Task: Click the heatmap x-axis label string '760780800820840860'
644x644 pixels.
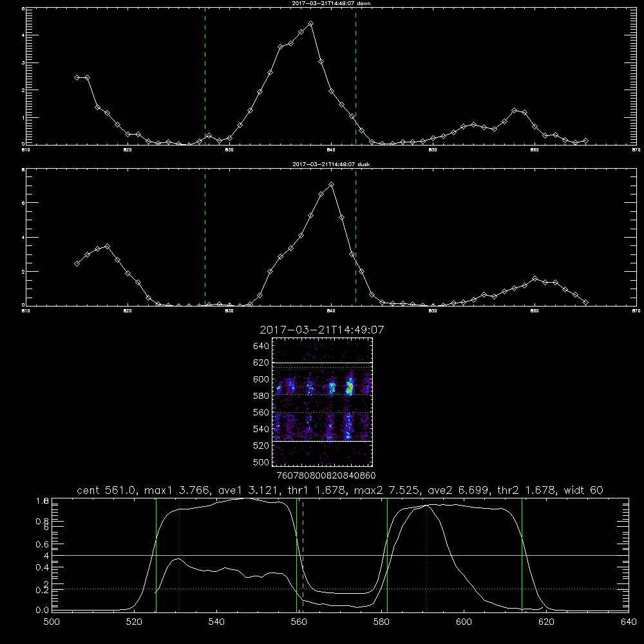Action: tap(326, 475)
